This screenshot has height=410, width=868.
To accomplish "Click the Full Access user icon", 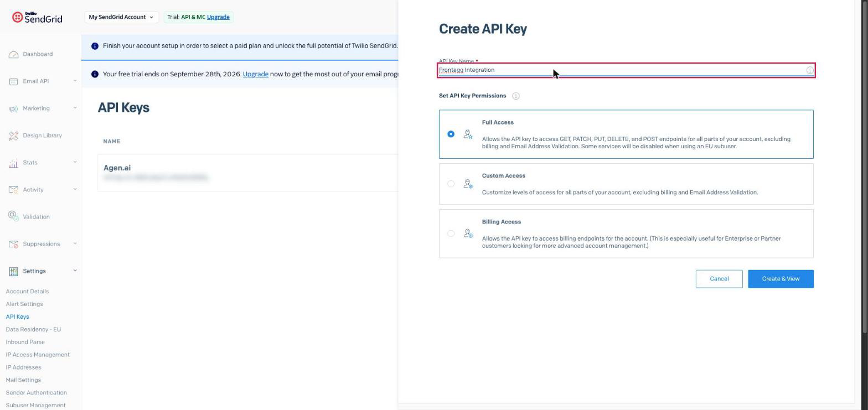I will [468, 134].
